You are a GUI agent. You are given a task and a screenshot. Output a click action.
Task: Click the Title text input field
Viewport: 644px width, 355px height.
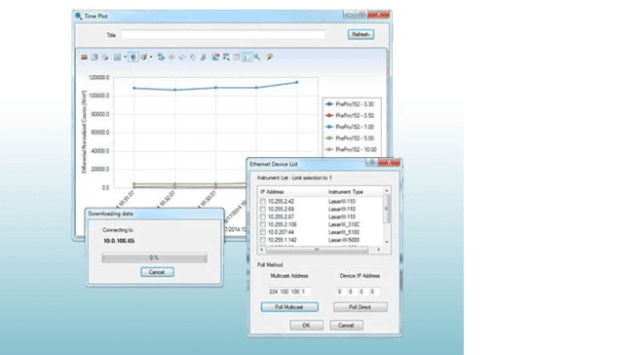click(x=223, y=35)
